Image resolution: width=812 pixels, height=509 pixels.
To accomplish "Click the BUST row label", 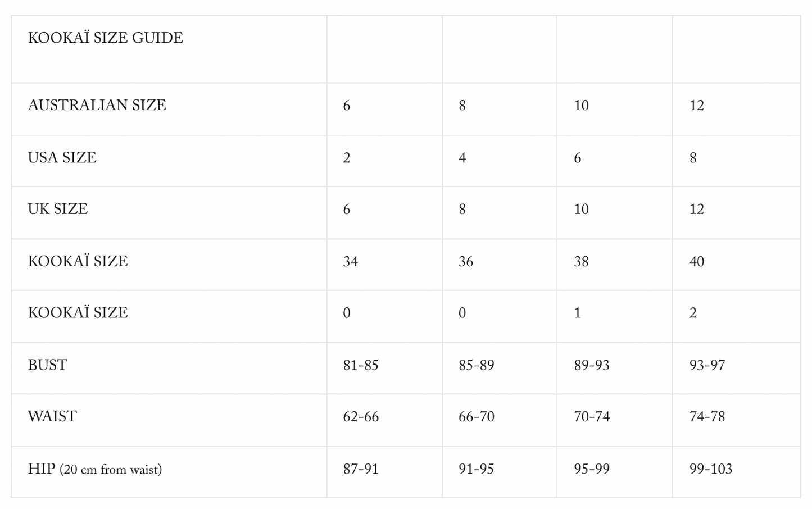I will click(48, 365).
